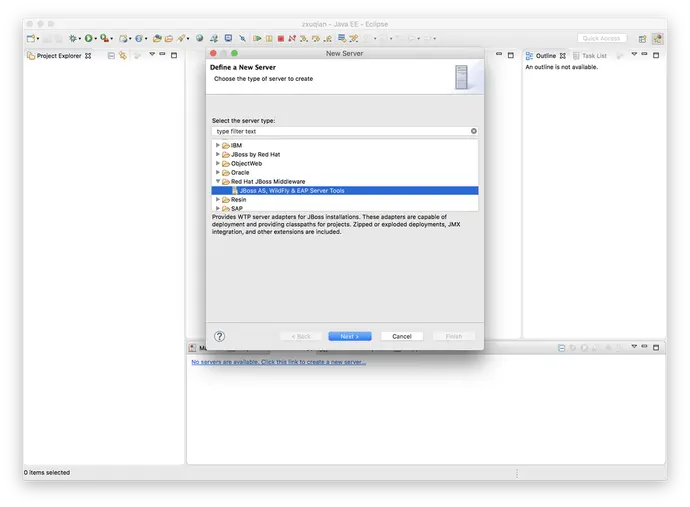
Task: Click the Step Into toolbar icon
Action: (304, 39)
